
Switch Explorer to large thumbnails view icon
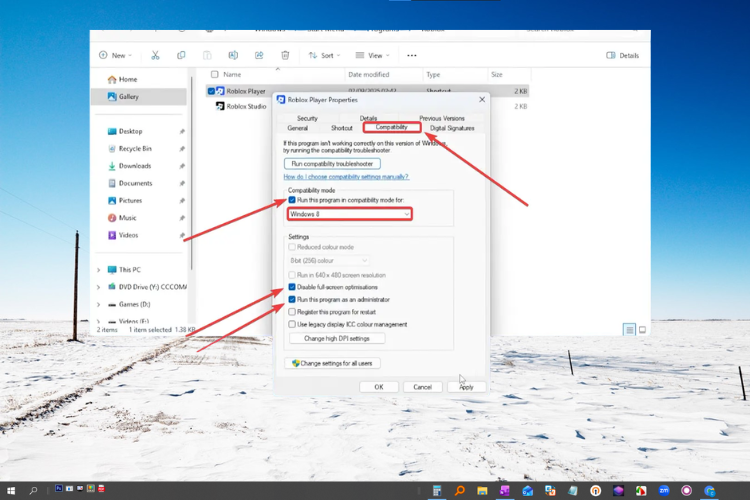[642, 330]
